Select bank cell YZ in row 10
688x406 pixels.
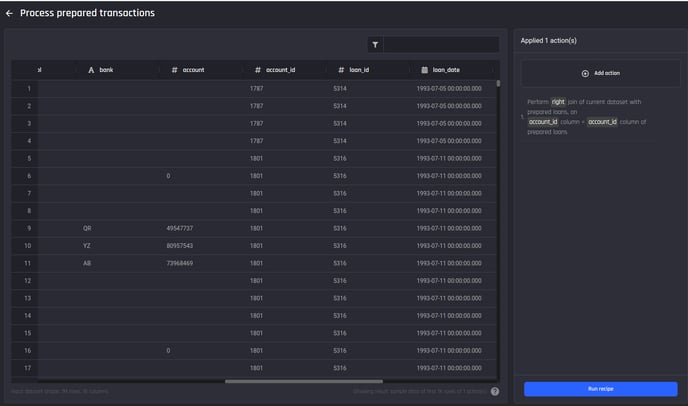[x=86, y=246]
